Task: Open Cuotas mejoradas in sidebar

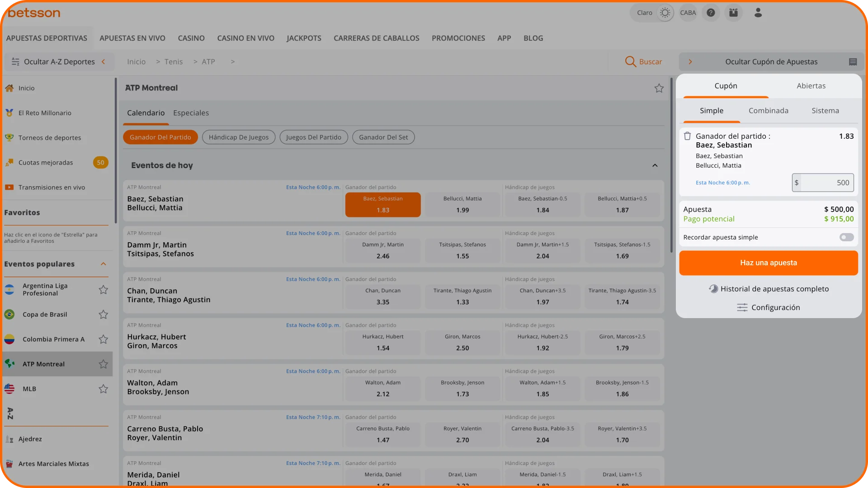Action: pyautogui.click(x=56, y=163)
